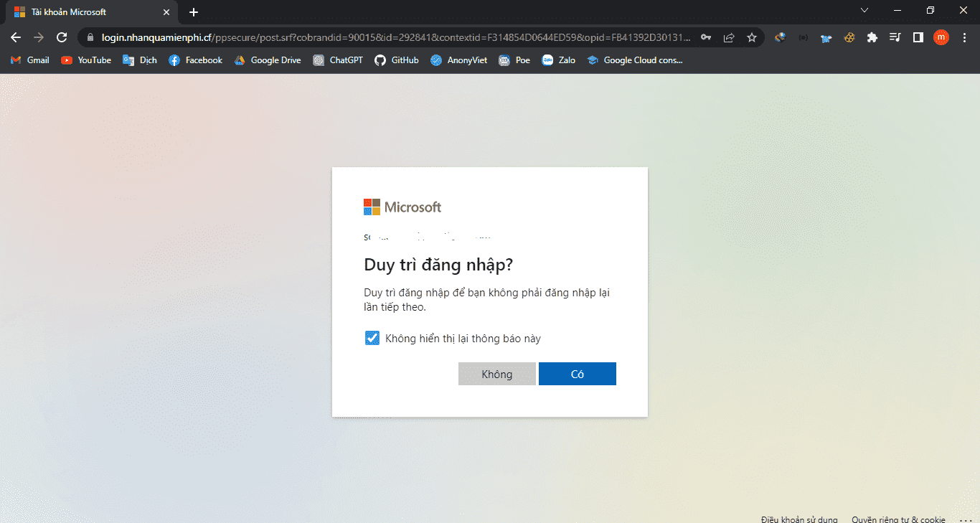Open the saved password key icon
This screenshot has width=980, height=523.
(706, 37)
